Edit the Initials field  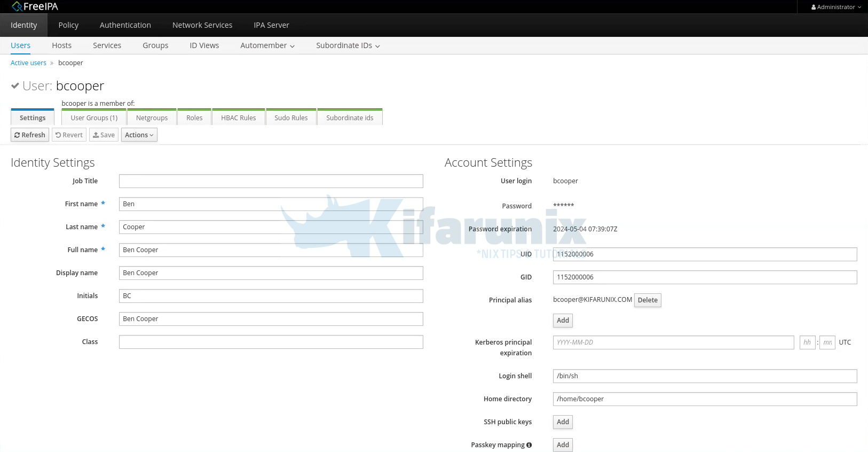coord(271,296)
